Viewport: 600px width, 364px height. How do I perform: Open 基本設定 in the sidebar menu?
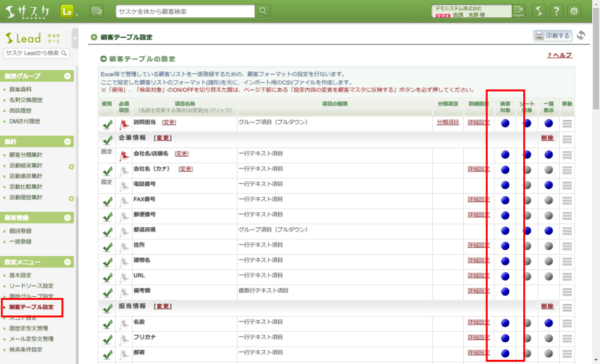click(20, 275)
